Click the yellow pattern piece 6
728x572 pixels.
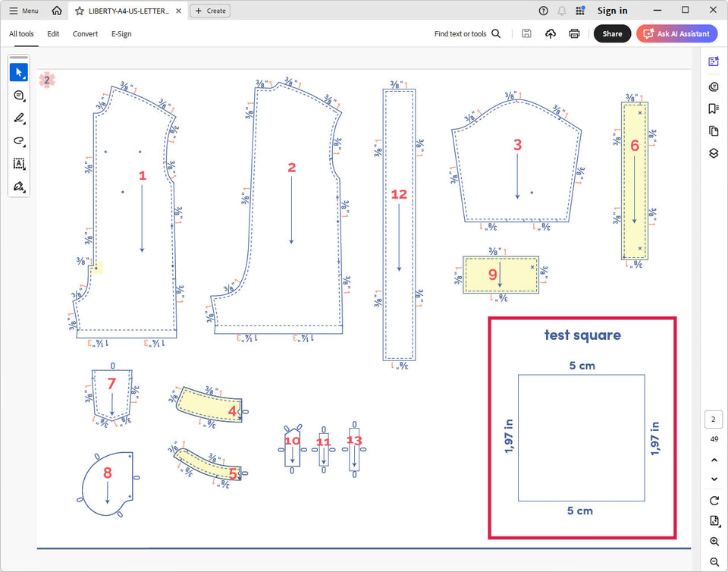coord(635,181)
